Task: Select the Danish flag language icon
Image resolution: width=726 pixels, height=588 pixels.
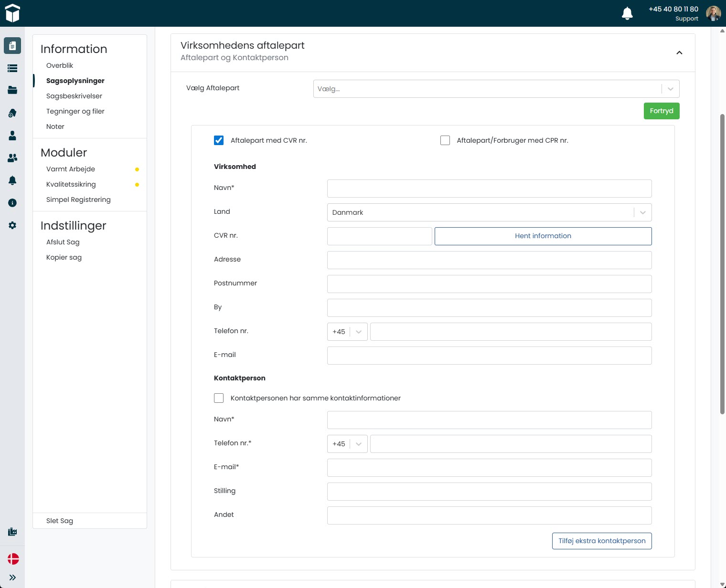Action: click(13, 559)
